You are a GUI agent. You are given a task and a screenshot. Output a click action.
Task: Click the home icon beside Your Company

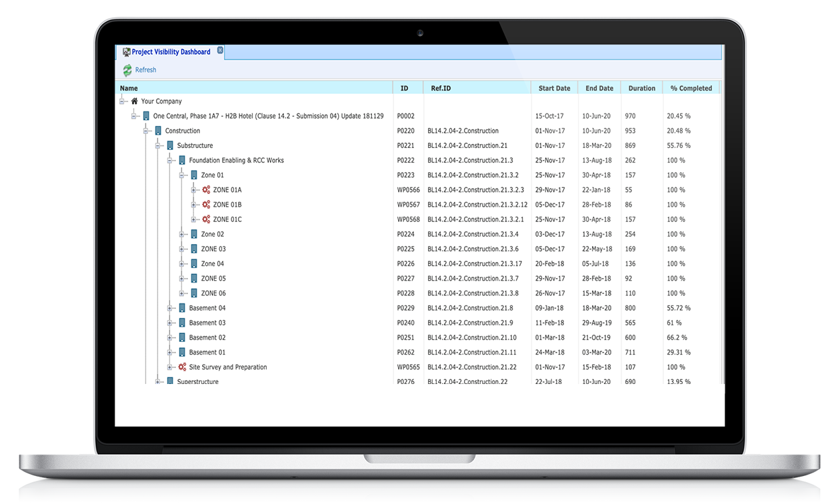[134, 101]
